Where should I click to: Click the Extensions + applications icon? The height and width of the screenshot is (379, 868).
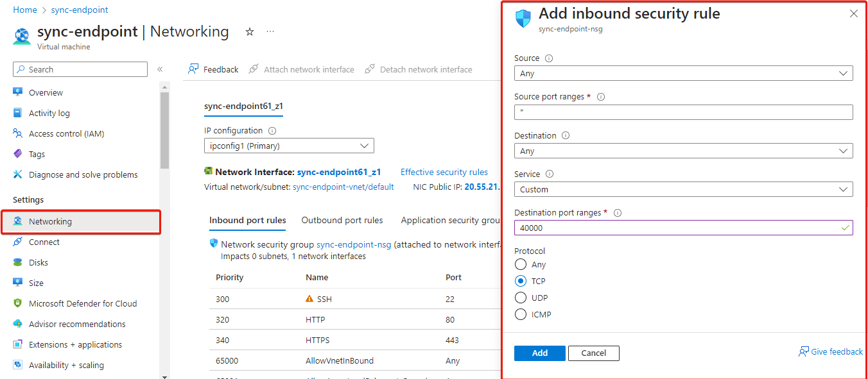(x=18, y=344)
